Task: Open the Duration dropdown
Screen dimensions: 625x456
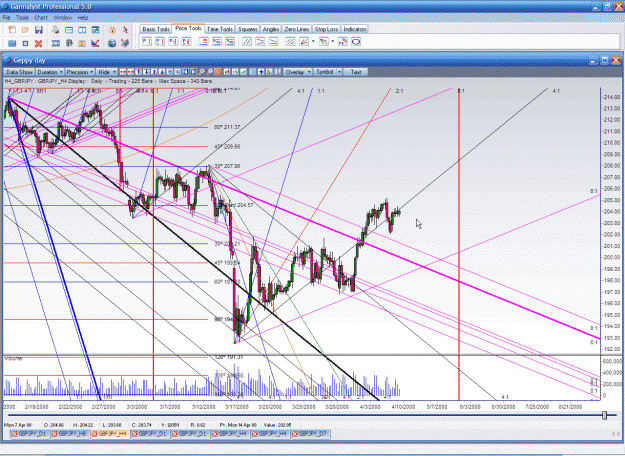Action: pyautogui.click(x=50, y=72)
